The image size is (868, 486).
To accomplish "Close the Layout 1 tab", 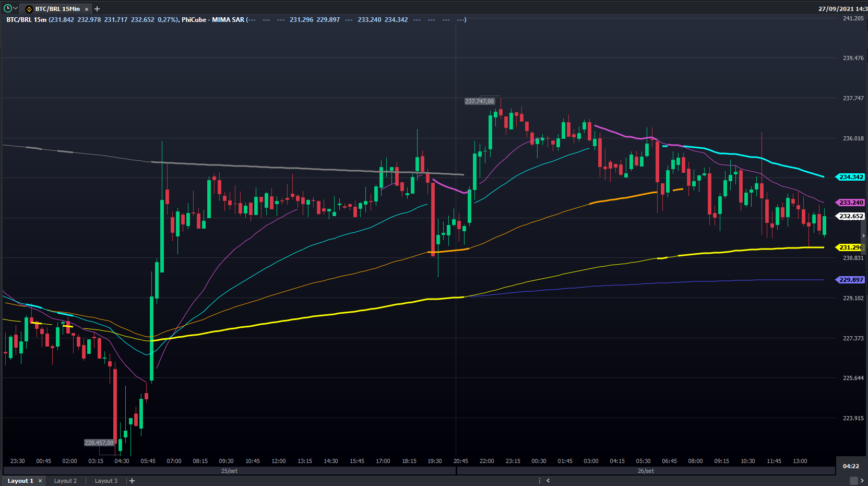I will (40, 481).
